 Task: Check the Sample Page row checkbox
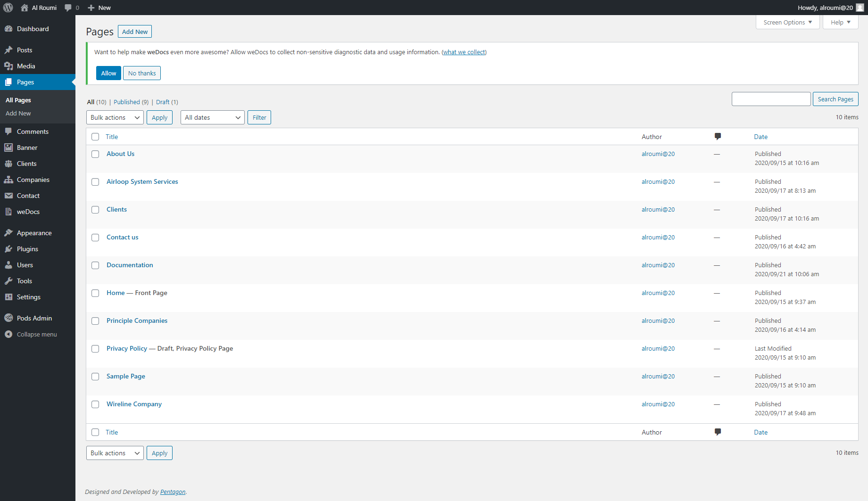95,377
